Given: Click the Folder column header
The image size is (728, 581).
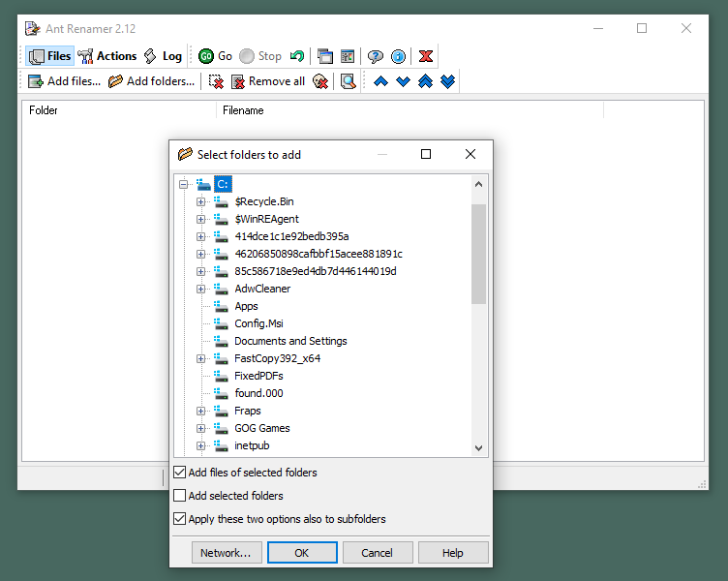Looking at the screenshot, I should tap(119, 110).
